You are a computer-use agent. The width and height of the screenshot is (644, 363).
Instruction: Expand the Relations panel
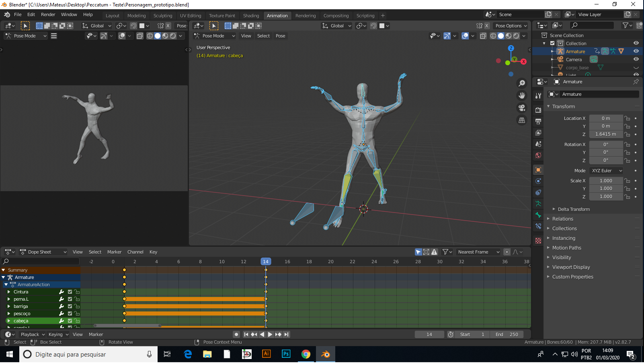[x=562, y=219]
